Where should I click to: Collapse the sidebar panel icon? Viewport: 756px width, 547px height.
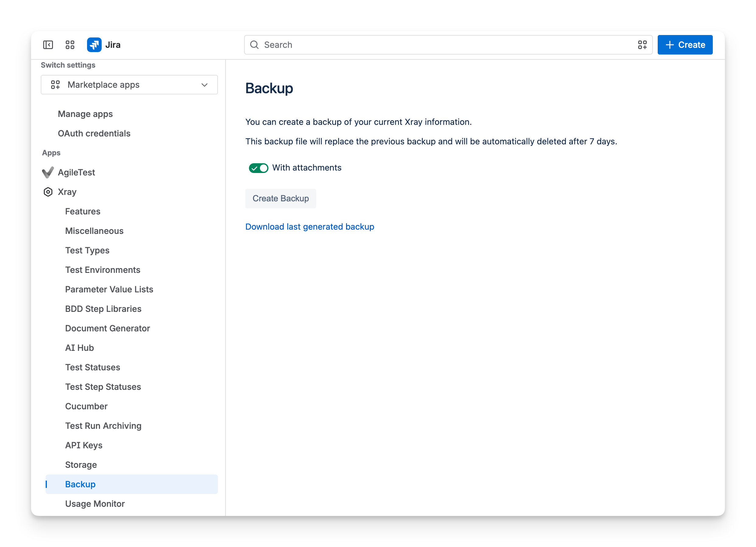click(48, 45)
